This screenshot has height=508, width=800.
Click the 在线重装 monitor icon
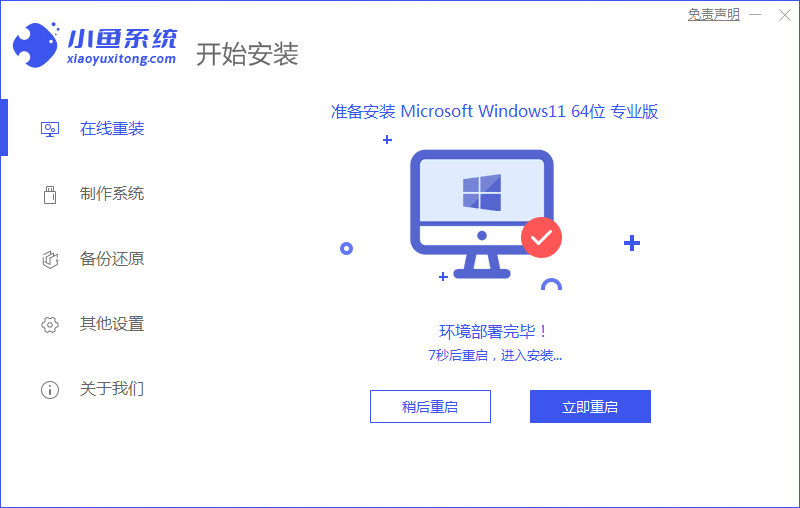[49, 129]
